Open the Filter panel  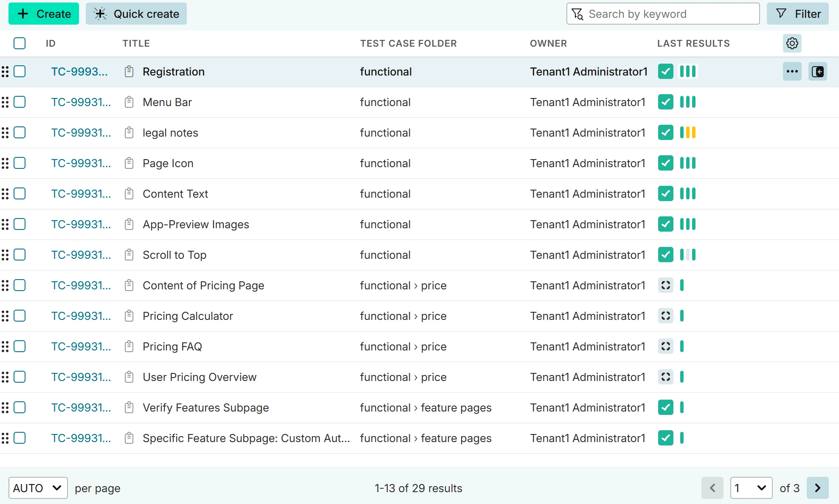(798, 14)
